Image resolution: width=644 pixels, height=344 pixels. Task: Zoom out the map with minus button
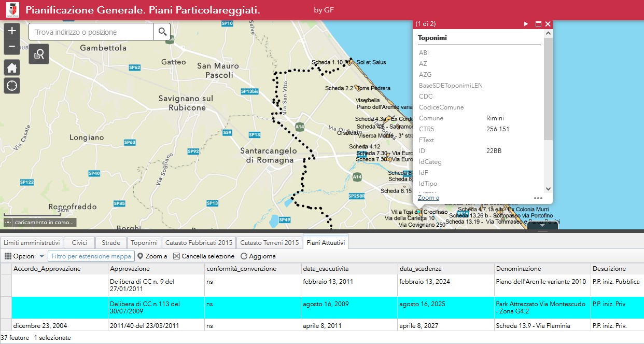point(12,47)
